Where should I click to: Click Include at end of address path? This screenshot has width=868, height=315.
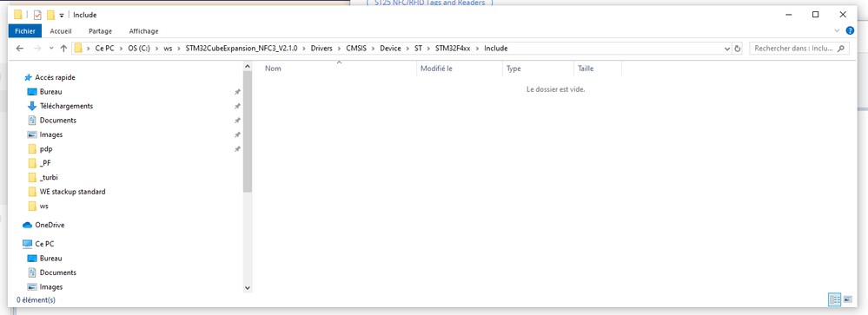(x=496, y=48)
